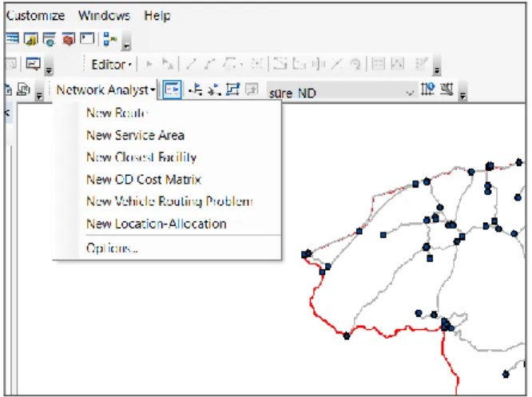Click the greyed-out End Point Arc tool
The image size is (532, 397).
210,64
